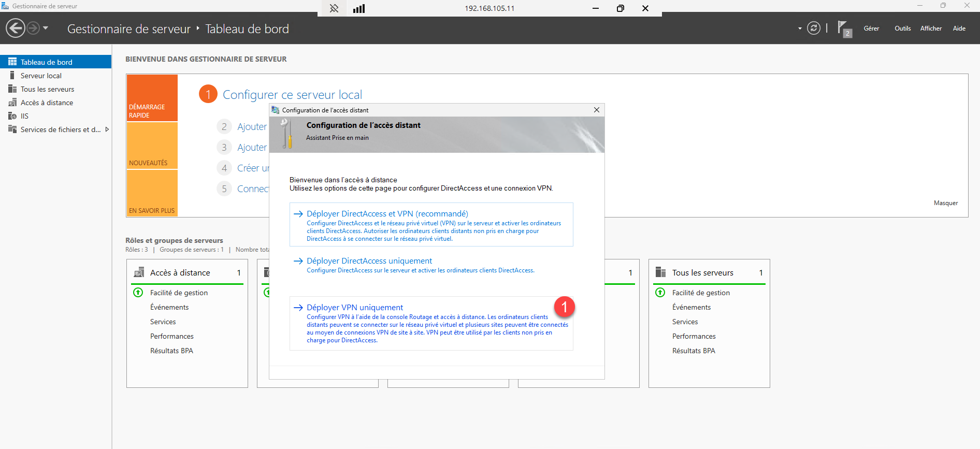Click the pin icon in the remote session bar
This screenshot has width=980, height=449.
(334, 8)
